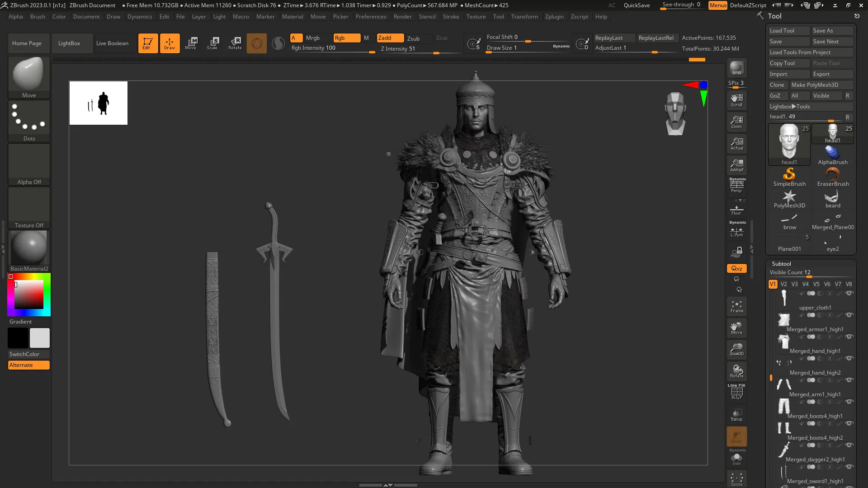Enable Solo mode icon

736,459
